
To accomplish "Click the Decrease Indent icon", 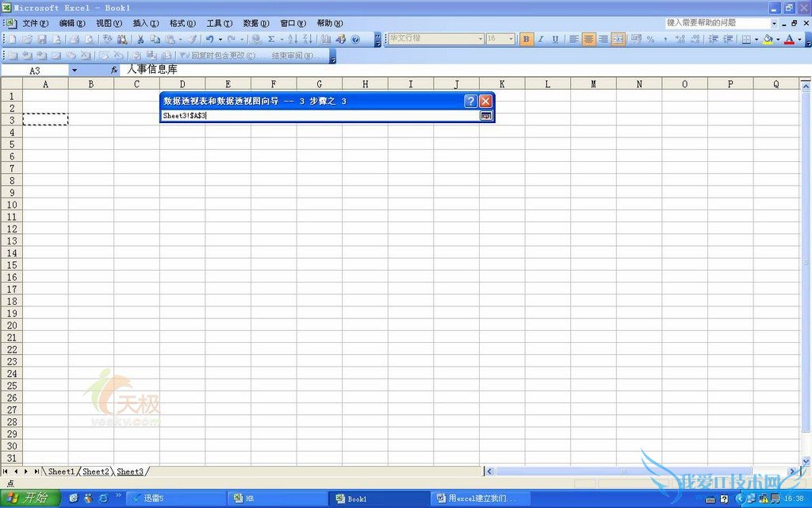I will tap(714, 40).
